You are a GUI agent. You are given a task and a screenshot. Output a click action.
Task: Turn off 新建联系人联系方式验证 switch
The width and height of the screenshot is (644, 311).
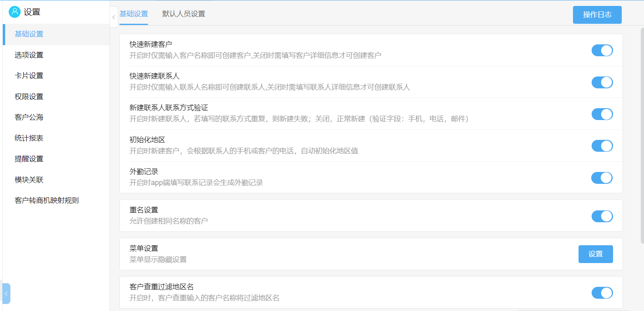coord(602,114)
